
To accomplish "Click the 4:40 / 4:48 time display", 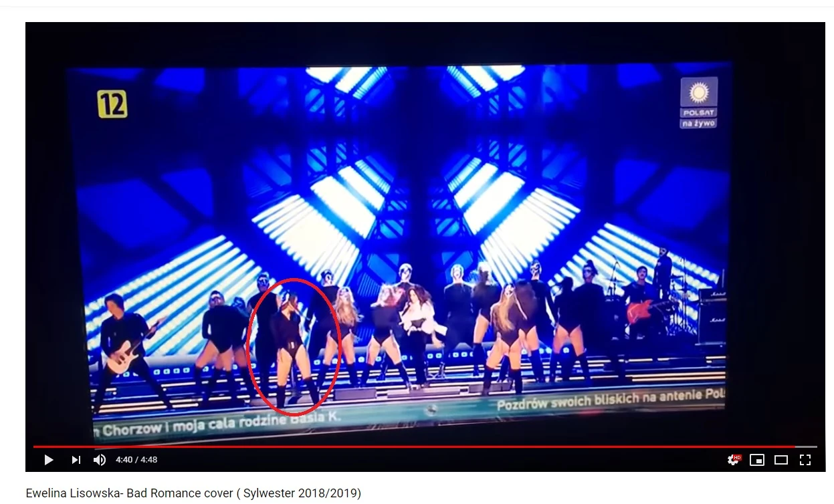I will pos(136,460).
